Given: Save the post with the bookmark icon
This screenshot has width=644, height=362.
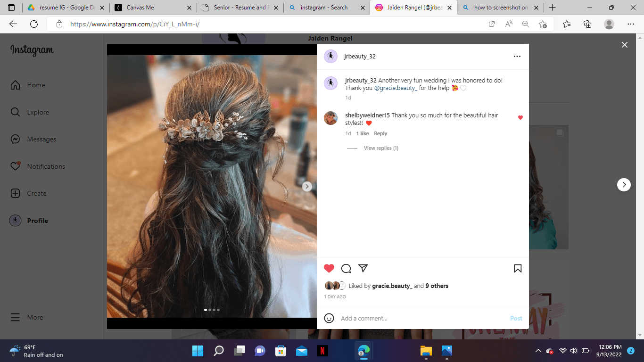Looking at the screenshot, I should tap(518, 268).
